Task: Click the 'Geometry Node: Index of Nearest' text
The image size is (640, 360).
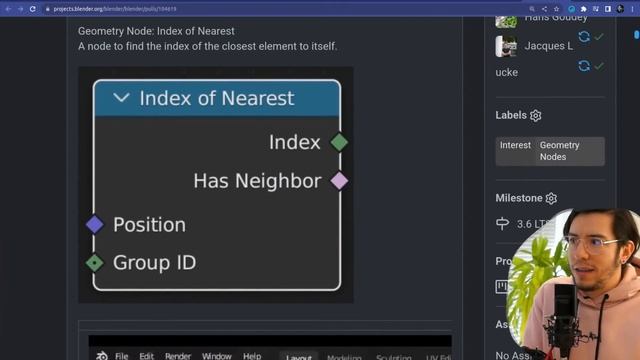Action: tap(156, 31)
